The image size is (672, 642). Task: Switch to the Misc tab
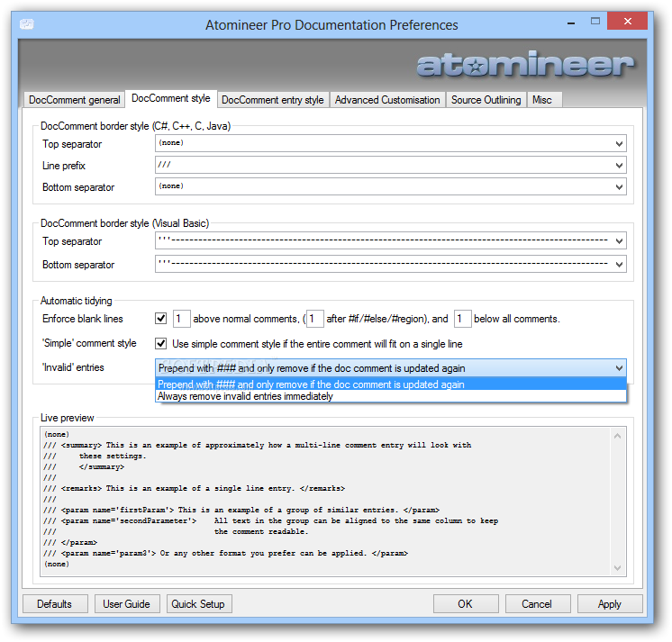pyautogui.click(x=544, y=100)
